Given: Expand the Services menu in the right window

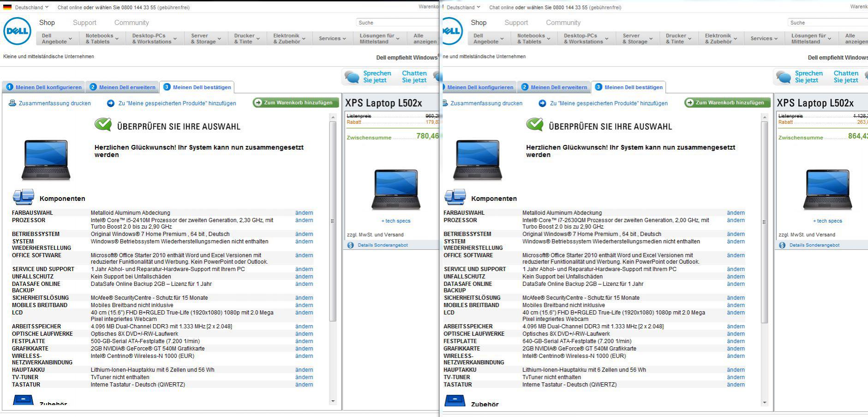Looking at the screenshot, I should coord(764,38).
